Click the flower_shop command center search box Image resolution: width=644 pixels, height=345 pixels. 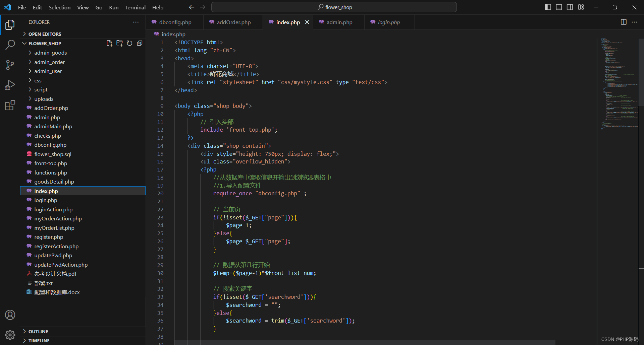pyautogui.click(x=334, y=7)
